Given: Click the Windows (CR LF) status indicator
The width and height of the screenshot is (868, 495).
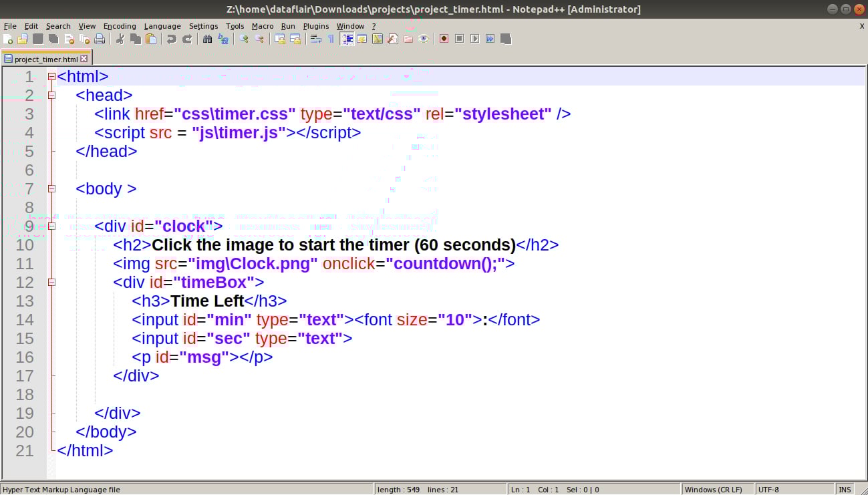Looking at the screenshot, I should pos(715,489).
